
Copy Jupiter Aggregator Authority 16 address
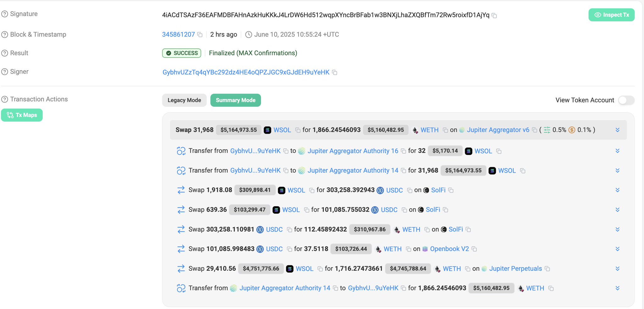click(403, 151)
